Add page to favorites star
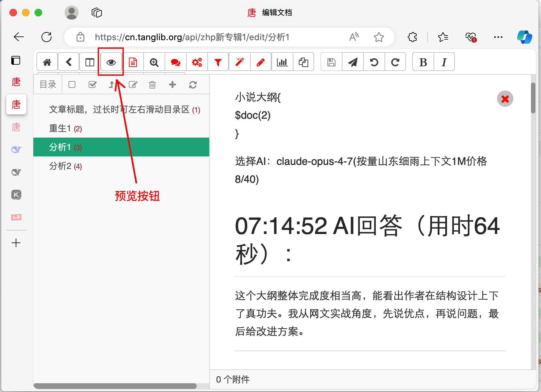Viewport: 541px width, 392px height. (379, 37)
